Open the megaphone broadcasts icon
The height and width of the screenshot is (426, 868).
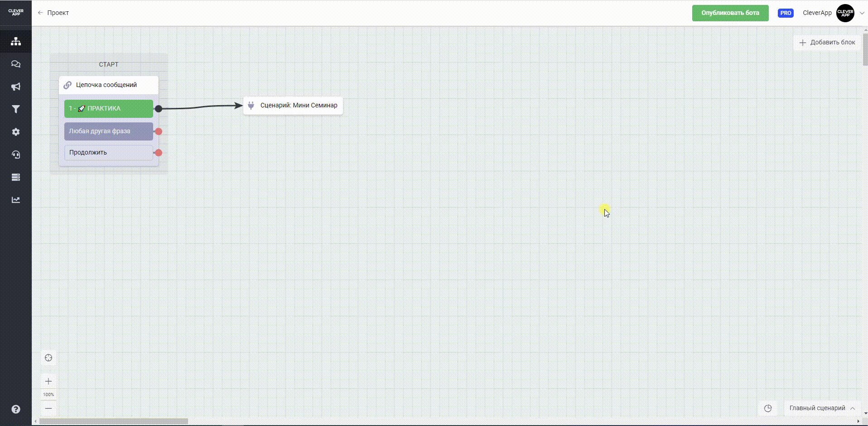click(16, 87)
